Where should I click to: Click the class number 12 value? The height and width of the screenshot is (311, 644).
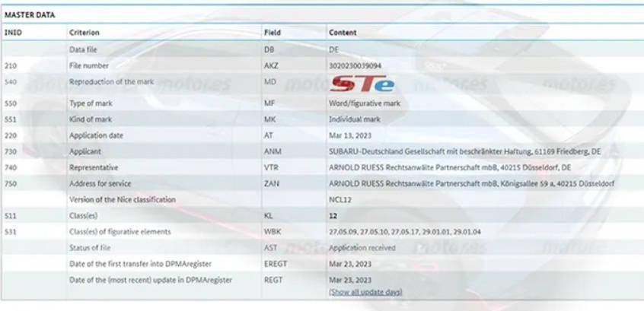click(x=333, y=216)
